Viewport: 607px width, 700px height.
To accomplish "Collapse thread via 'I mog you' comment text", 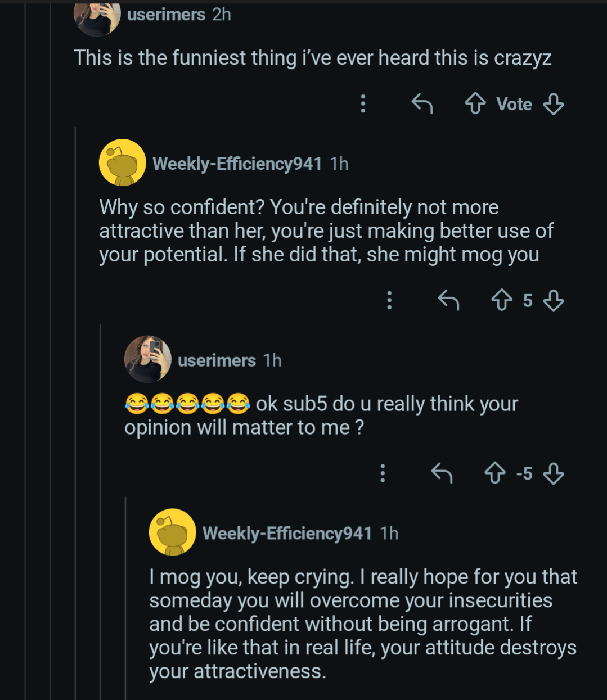I will 363,624.
